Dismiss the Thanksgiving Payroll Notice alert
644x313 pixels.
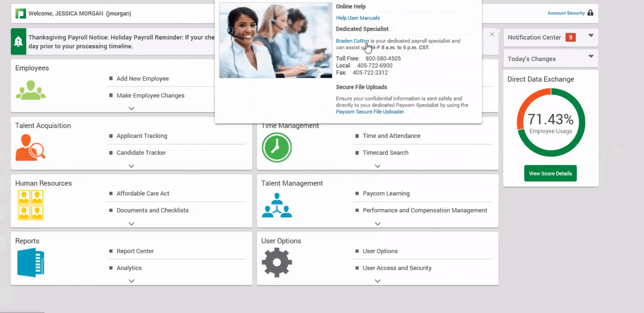point(492,34)
